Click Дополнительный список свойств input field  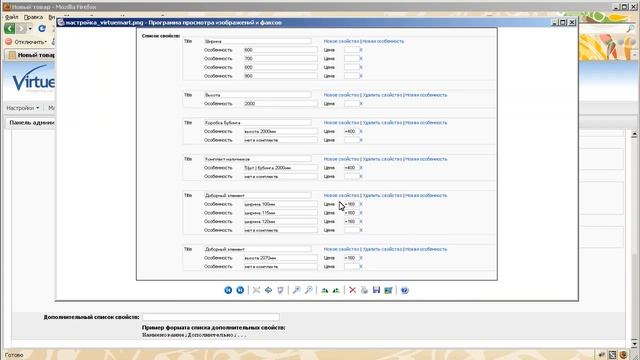point(211,317)
